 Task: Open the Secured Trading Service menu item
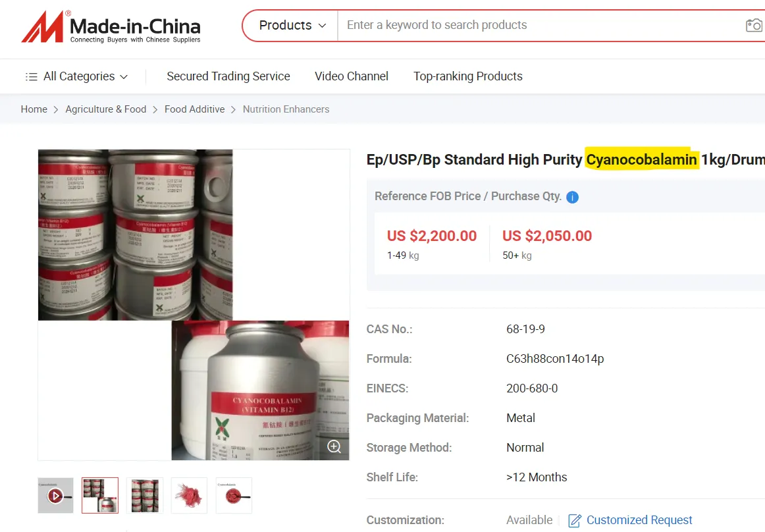pos(228,76)
